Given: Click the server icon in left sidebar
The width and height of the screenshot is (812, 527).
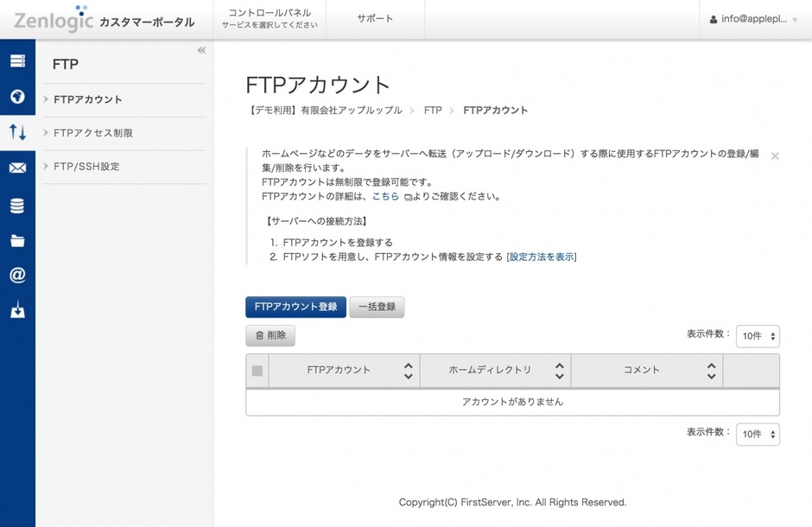Looking at the screenshot, I should pyautogui.click(x=17, y=61).
